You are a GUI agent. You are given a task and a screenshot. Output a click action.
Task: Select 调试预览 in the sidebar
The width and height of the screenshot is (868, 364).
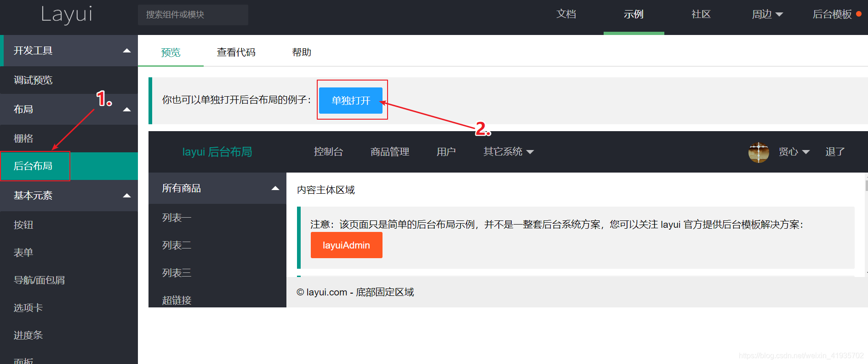click(69, 80)
